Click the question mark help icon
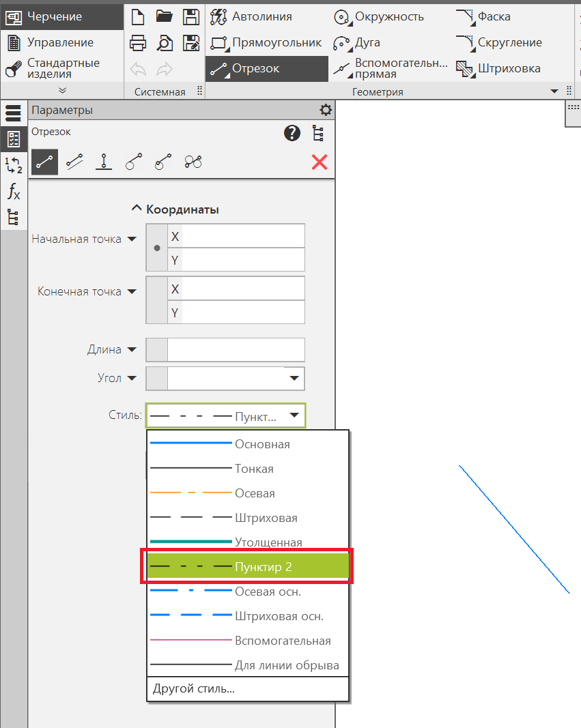Viewport: 581px width, 728px height. tap(292, 133)
